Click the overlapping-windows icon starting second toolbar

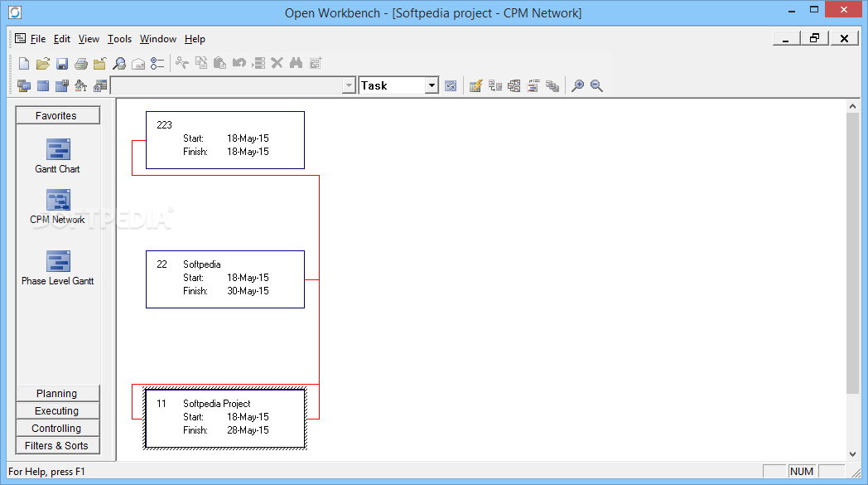[x=24, y=85]
